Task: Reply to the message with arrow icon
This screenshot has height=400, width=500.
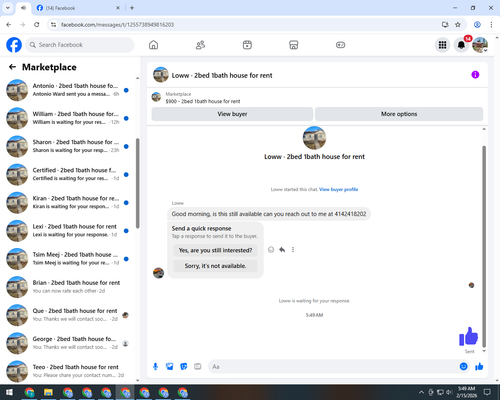Action: click(x=282, y=250)
